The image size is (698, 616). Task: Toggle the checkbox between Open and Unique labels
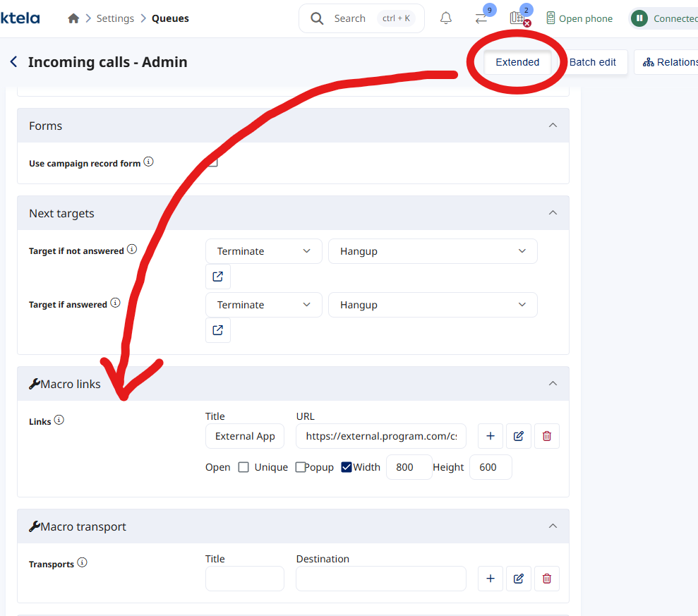coord(243,467)
